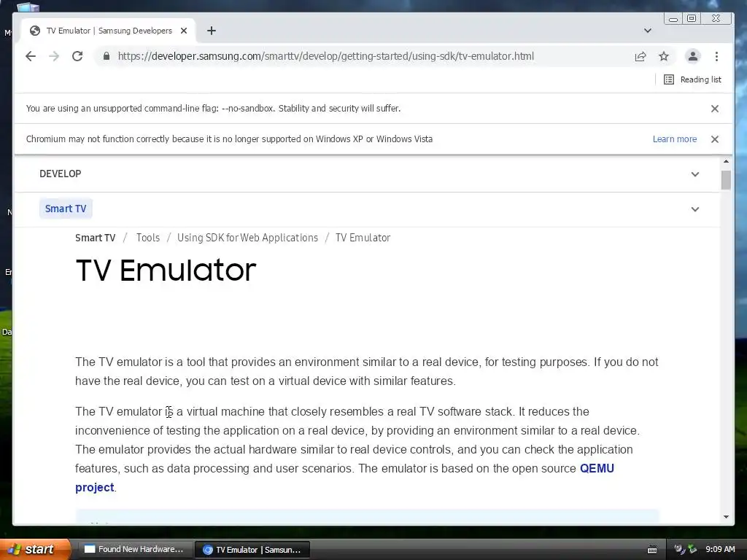Screen dimensions: 747x560
Task: Click the TV Emulator page heading
Action: click(166, 270)
